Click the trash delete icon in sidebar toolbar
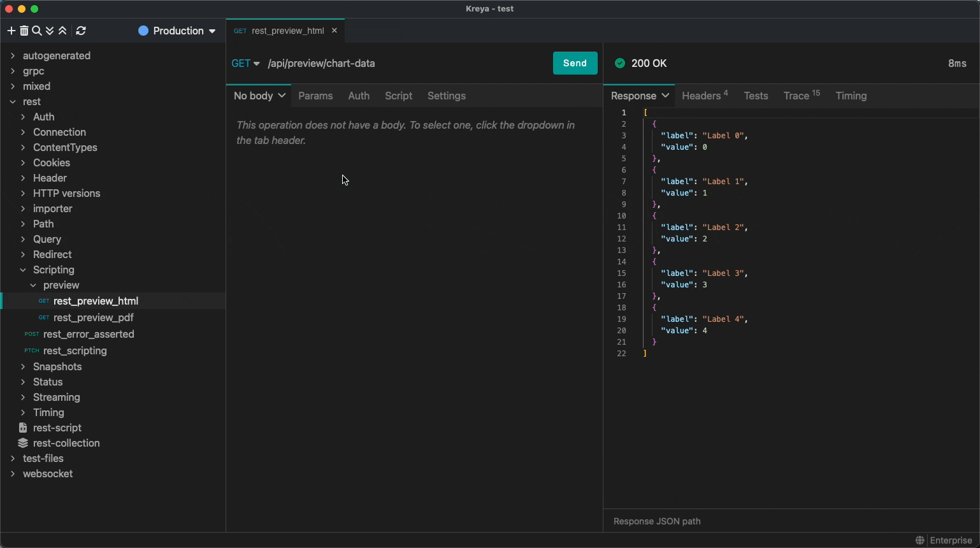 24,31
